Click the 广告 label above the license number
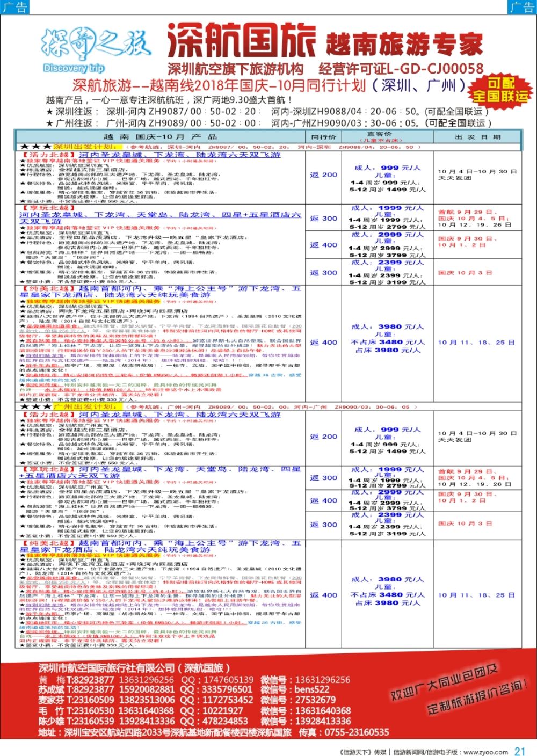This screenshot has height=756, width=537. click(522, 7)
